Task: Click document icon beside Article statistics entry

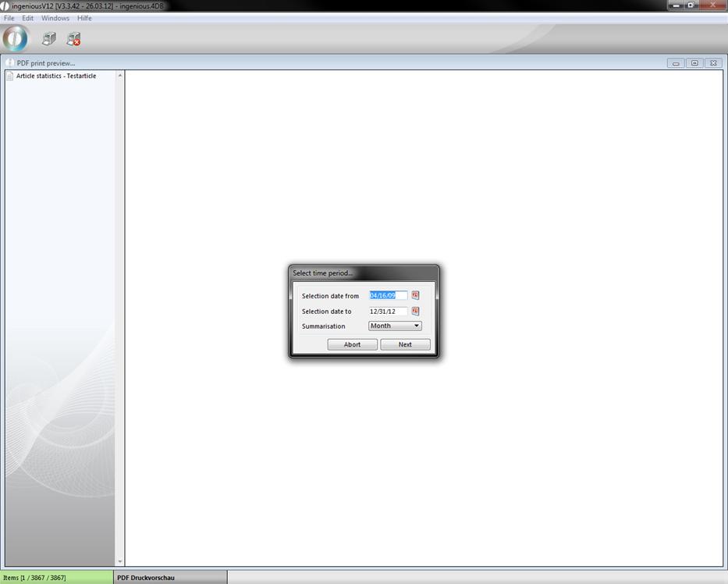Action: 10,76
